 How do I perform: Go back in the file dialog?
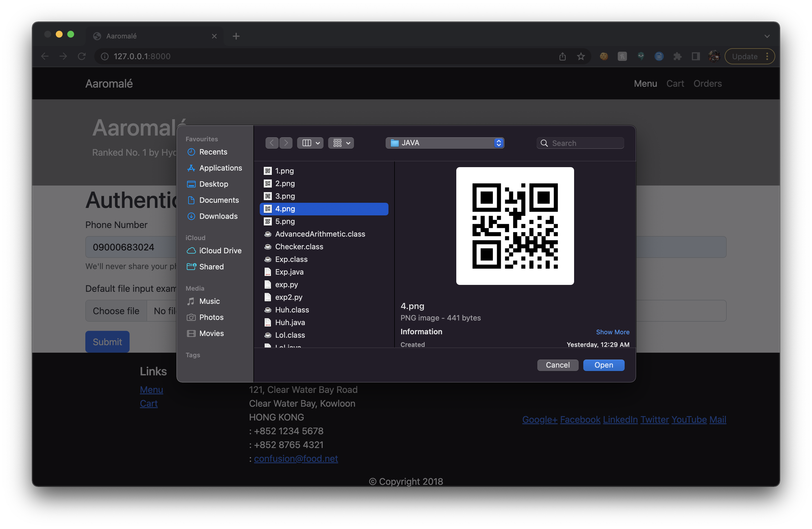coord(272,143)
